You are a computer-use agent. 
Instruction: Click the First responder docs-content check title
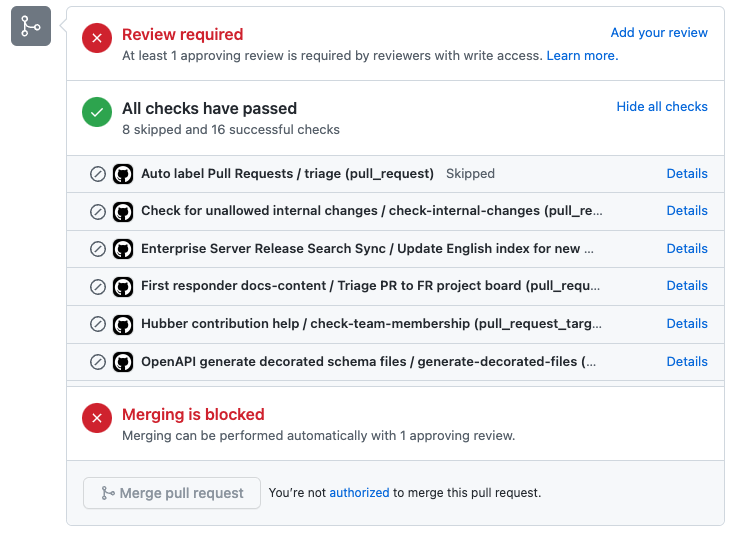point(371,286)
